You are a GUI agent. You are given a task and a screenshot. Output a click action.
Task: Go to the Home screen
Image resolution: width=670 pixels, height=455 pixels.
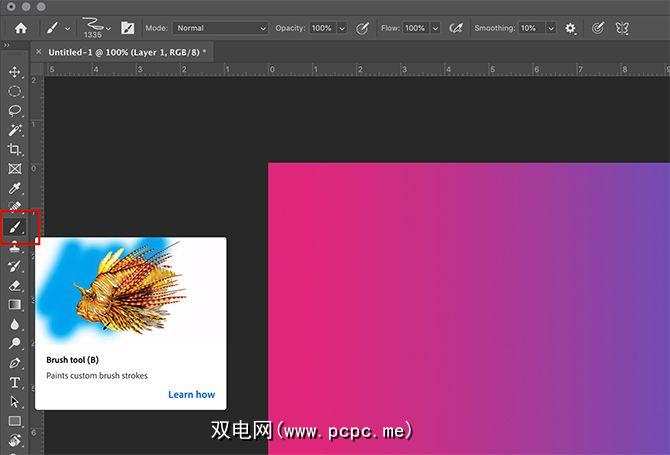pyautogui.click(x=20, y=28)
